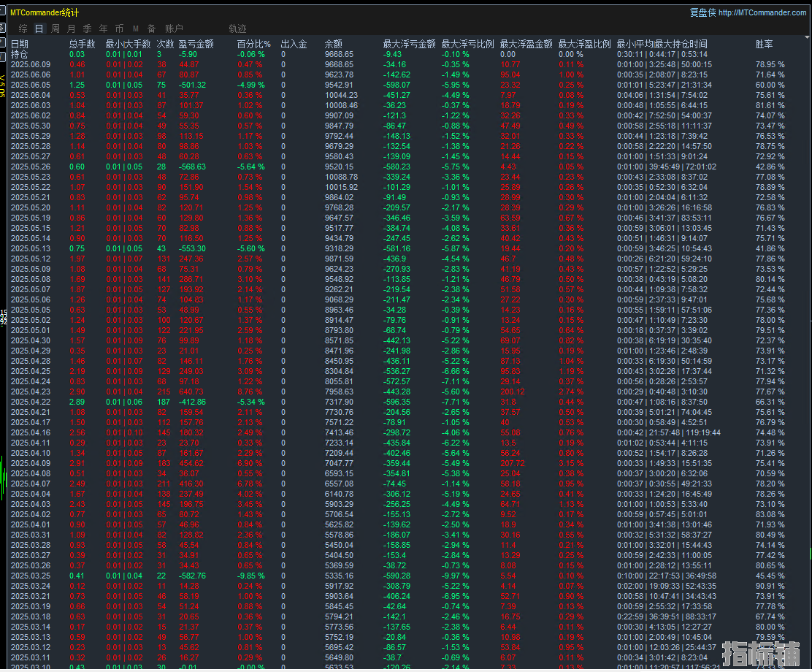Click the 日期 date column header

tap(20, 44)
